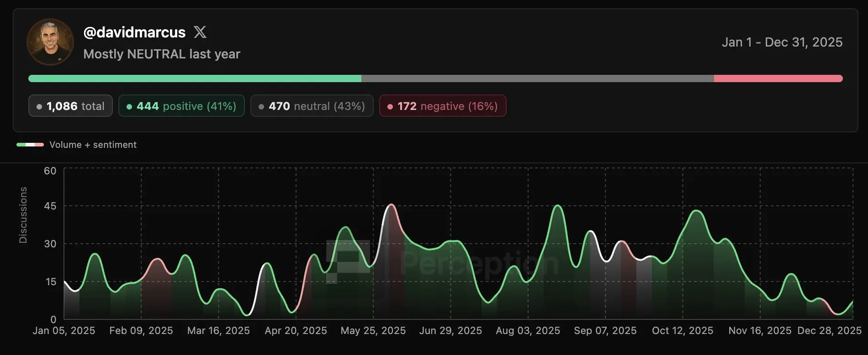Click the Feb 09, 2025 axis label
Image resolution: width=868 pixels, height=355 pixels.
[141, 330]
